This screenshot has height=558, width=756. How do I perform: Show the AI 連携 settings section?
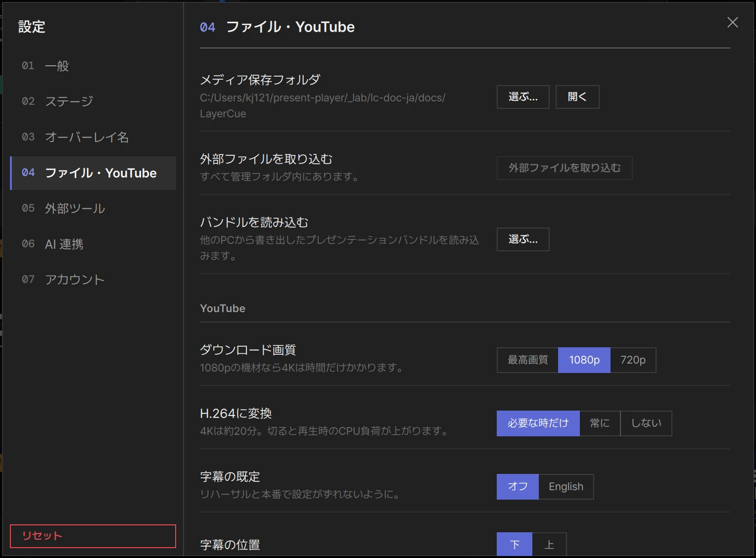[93, 244]
